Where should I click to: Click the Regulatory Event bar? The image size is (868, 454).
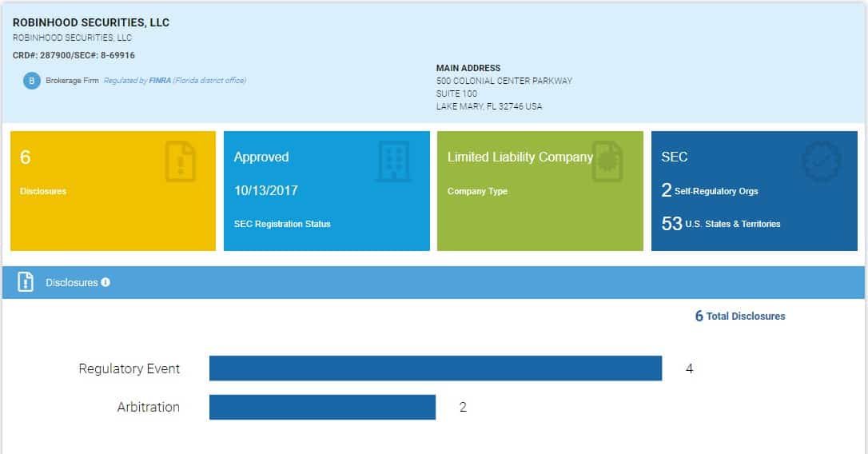pos(436,368)
